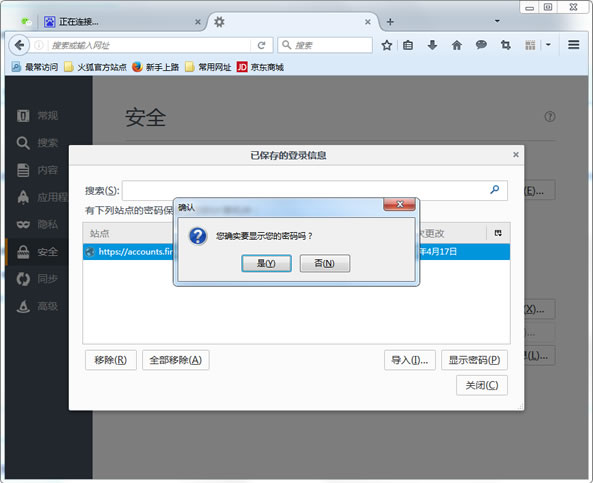Click the back arrow button
The height and width of the screenshot is (483, 593).
click(x=19, y=45)
